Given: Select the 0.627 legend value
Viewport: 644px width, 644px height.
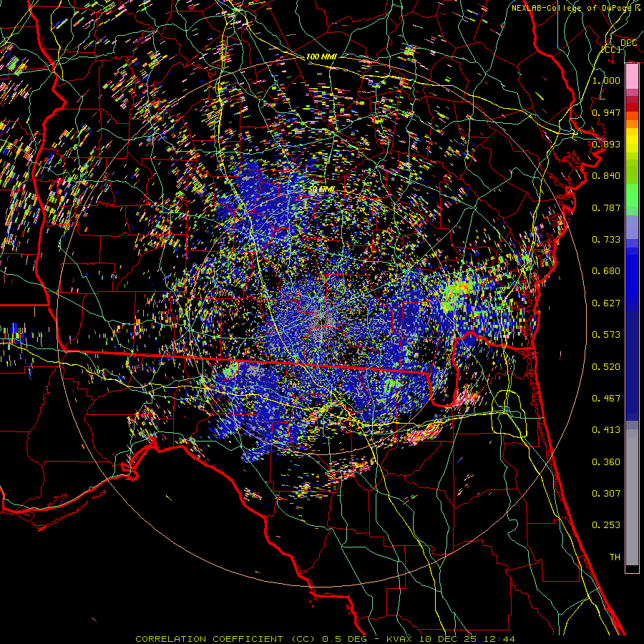Looking at the screenshot, I should click(606, 303).
